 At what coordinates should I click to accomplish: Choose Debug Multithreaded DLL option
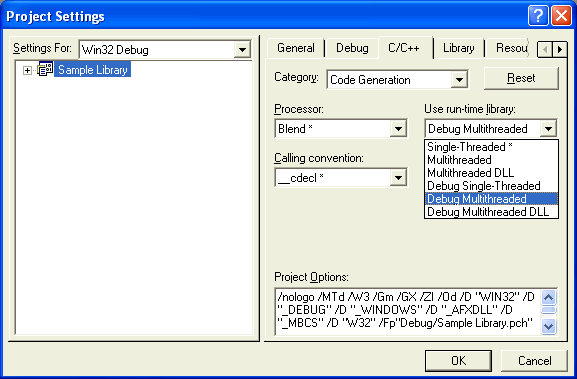pos(491,212)
